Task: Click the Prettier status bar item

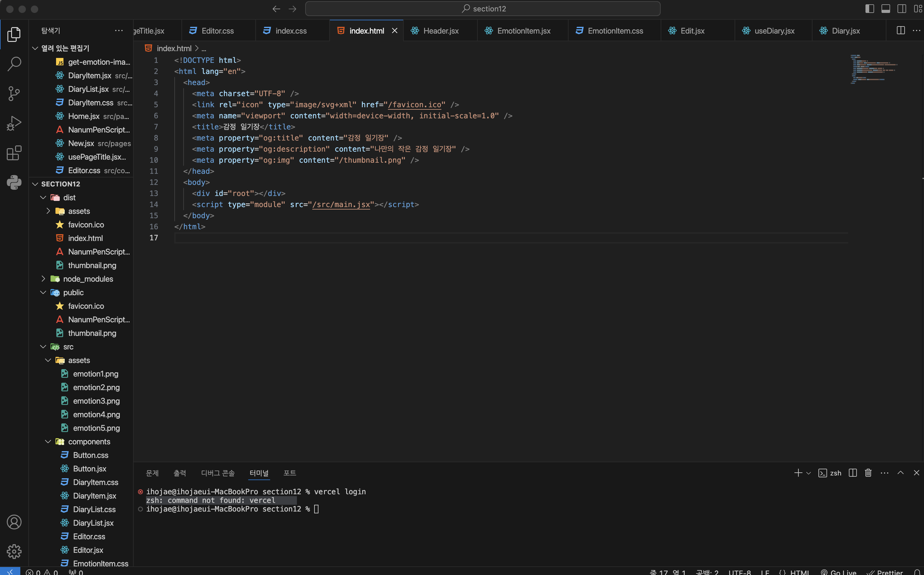Action: pyautogui.click(x=885, y=571)
